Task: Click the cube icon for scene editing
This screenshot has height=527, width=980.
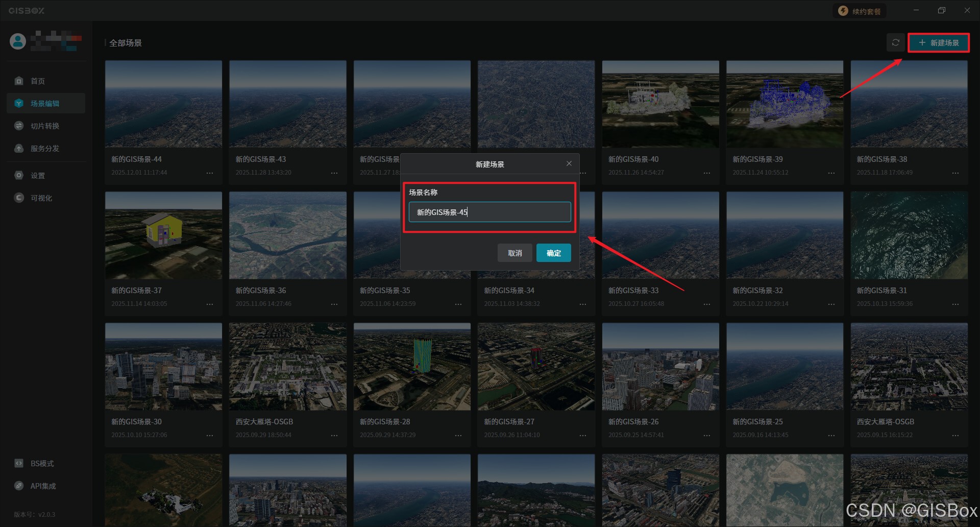Action: pos(19,103)
